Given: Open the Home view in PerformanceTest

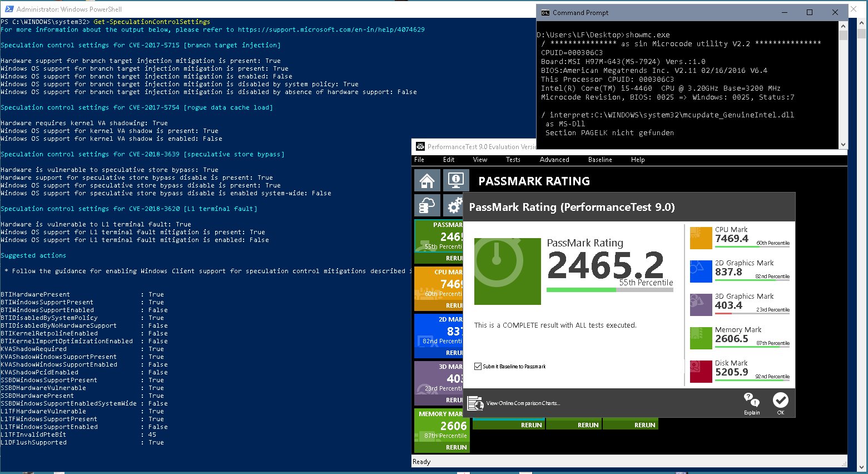Looking at the screenshot, I should 427,181.
